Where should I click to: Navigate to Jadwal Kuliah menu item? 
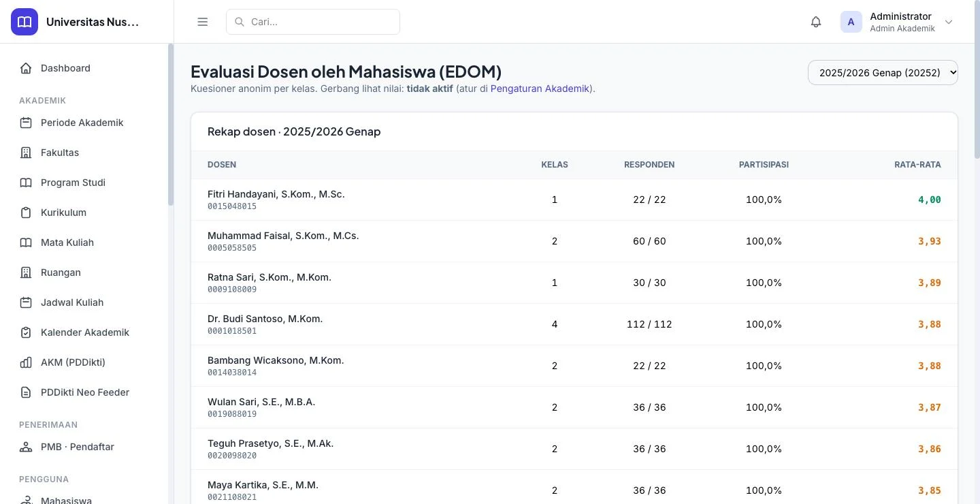84,302
